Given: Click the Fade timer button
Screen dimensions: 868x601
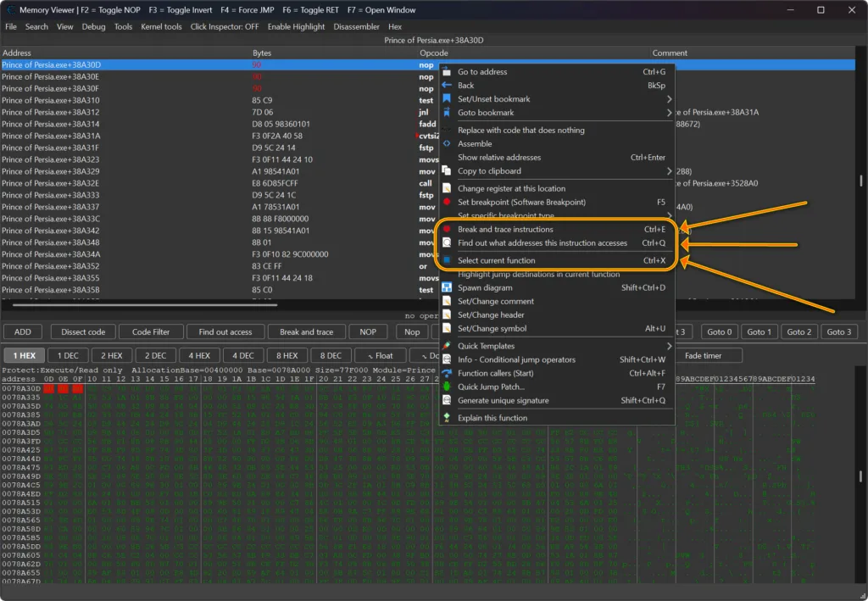Looking at the screenshot, I should [703, 355].
